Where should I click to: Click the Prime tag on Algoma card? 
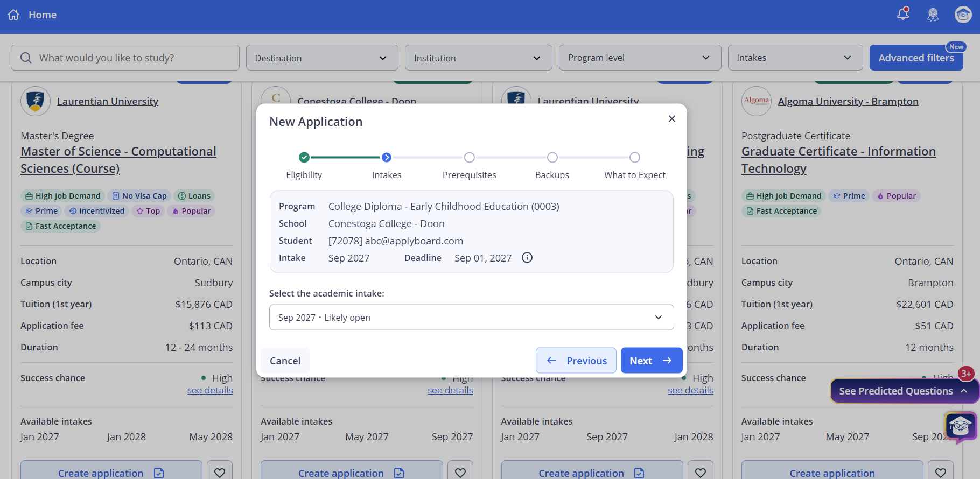coord(849,196)
